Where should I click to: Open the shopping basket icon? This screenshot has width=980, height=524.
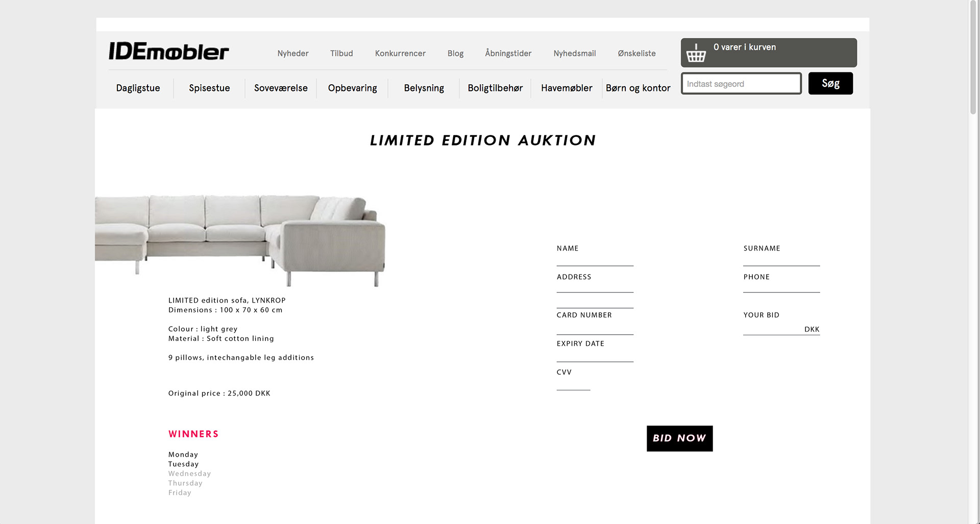(x=696, y=53)
